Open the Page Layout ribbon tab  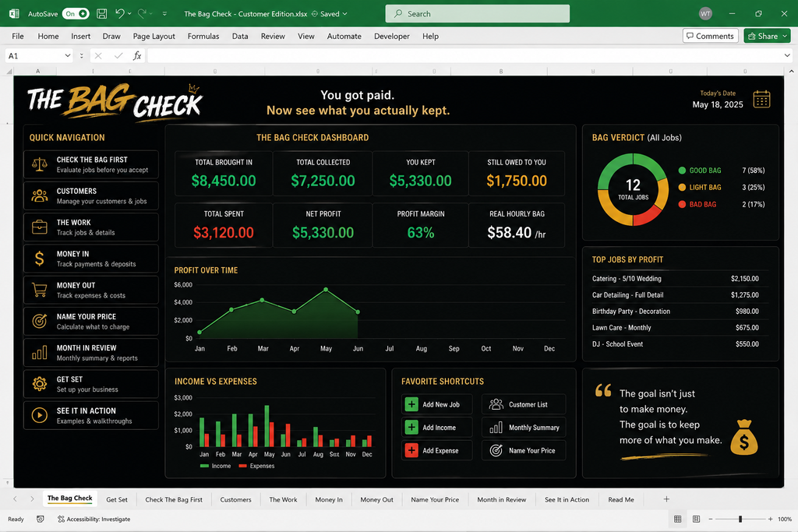pos(154,36)
